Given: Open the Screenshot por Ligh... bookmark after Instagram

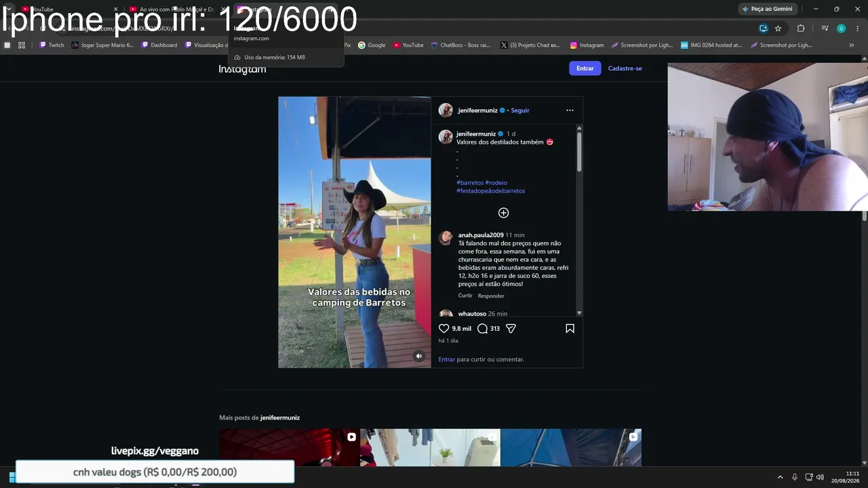Looking at the screenshot, I should (642, 45).
